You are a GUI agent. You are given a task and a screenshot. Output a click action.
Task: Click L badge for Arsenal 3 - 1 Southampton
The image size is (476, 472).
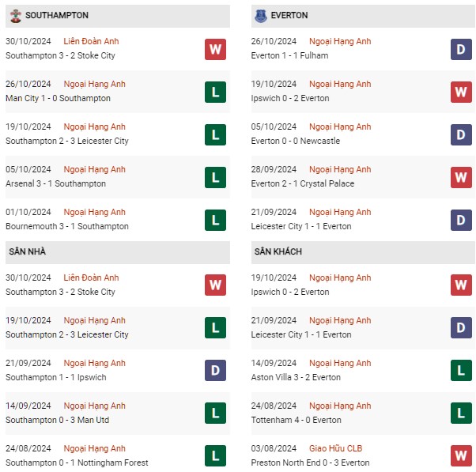(x=215, y=178)
